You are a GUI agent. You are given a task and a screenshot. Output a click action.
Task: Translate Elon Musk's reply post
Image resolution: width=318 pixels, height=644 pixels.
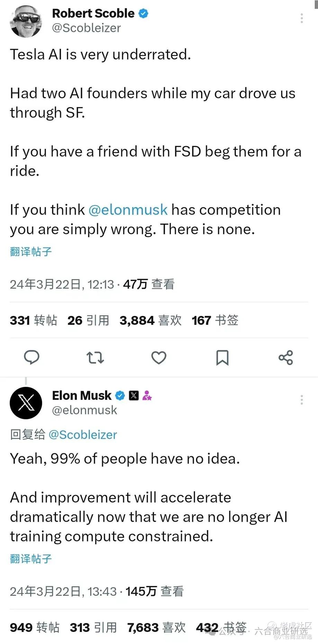31,558
